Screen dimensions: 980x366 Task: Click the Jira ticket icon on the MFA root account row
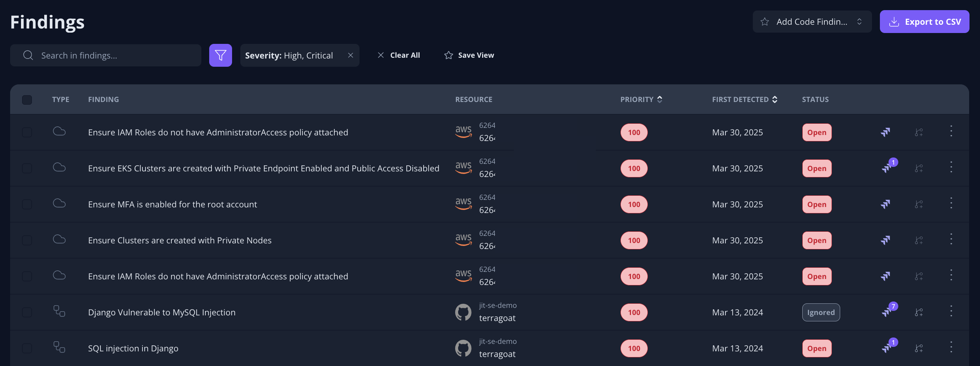point(886,204)
